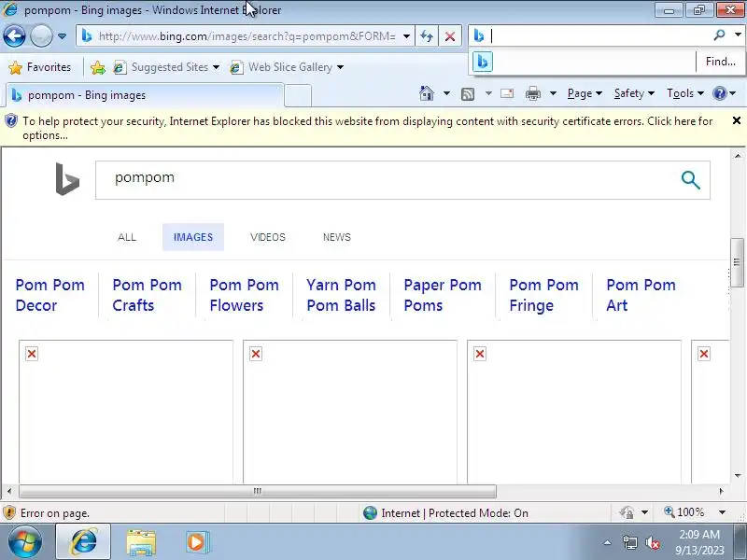The image size is (747, 560).
Task: Open Yarn Pom Pom Balls link
Action: [x=341, y=295]
